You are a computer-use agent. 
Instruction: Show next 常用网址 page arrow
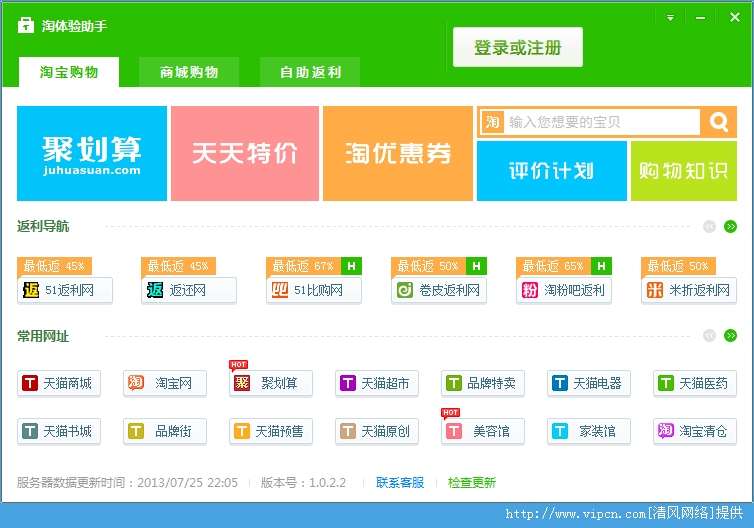tap(730, 336)
